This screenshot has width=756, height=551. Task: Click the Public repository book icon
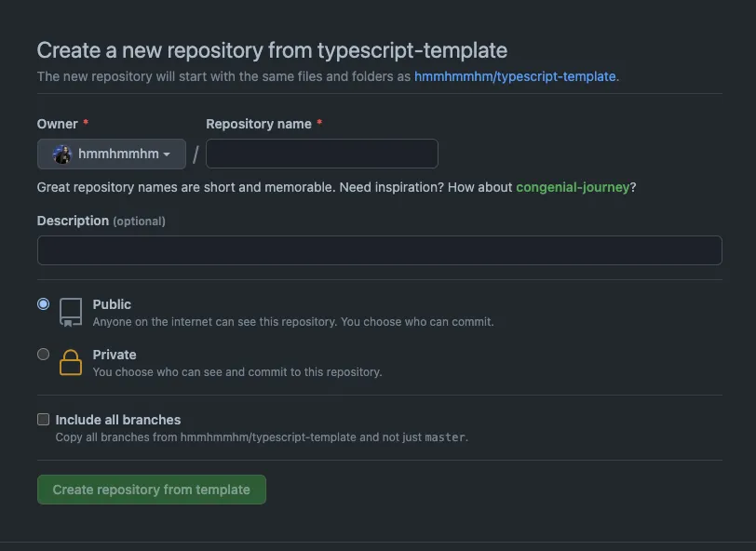(71, 312)
